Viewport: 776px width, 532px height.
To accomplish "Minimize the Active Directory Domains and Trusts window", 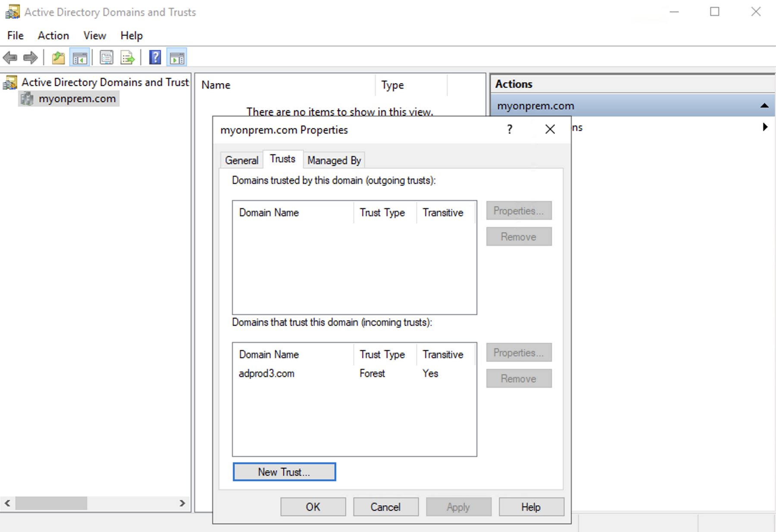I will point(674,12).
